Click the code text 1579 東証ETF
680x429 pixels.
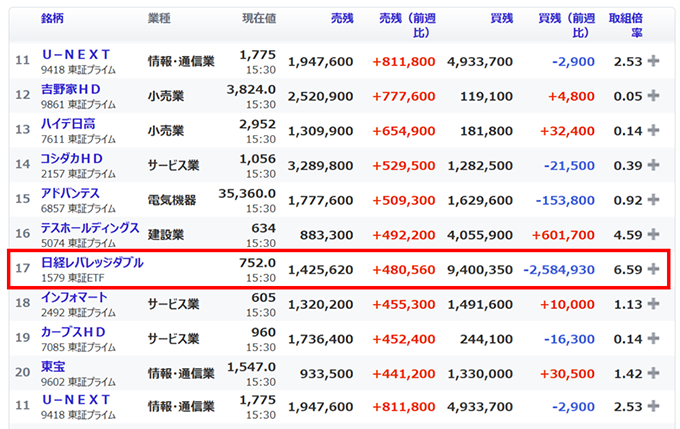point(73,278)
